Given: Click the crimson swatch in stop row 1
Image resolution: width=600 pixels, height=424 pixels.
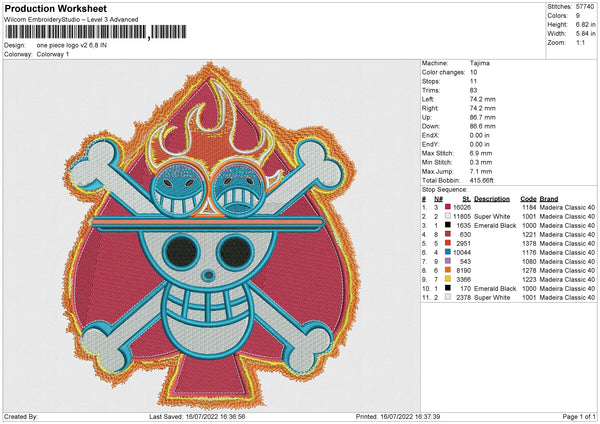Looking at the screenshot, I should (448, 207).
